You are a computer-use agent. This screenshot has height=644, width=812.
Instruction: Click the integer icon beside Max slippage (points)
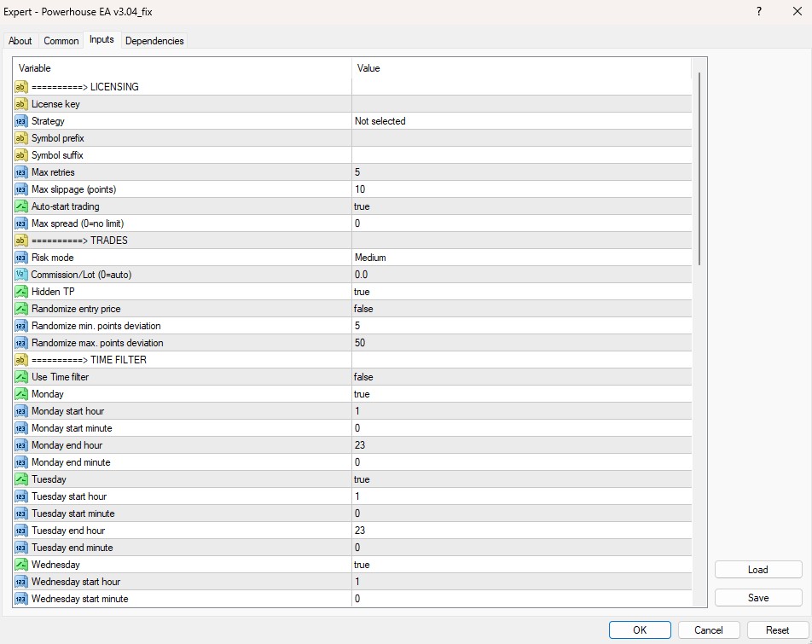coord(20,189)
